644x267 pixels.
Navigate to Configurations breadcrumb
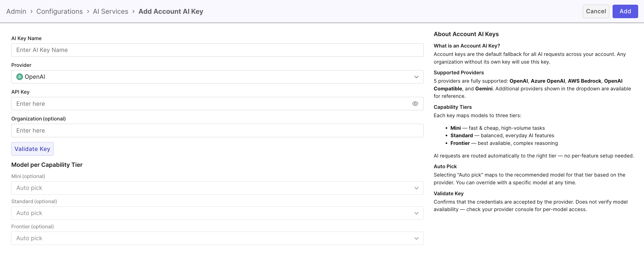point(60,11)
